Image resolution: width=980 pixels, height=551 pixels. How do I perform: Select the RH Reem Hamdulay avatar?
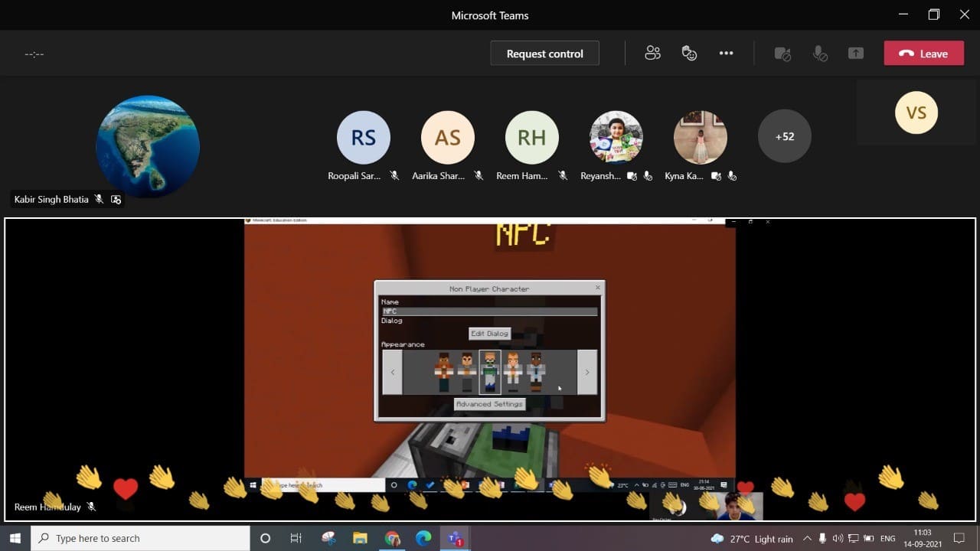pyautogui.click(x=532, y=137)
